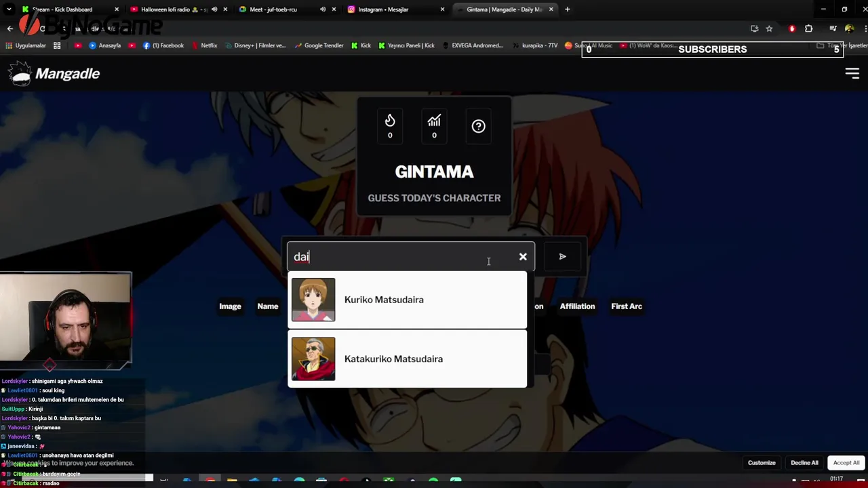The height and width of the screenshot is (488, 868).
Task: Open the Uygulamalar apps bookmark
Action: point(25,45)
